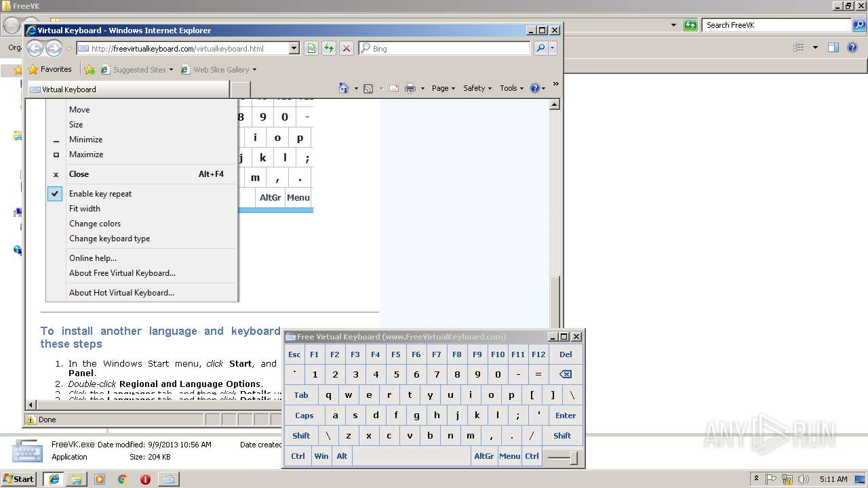Toggle the left Shift key on keyboard
This screenshot has height=488, width=868.
[301, 436]
